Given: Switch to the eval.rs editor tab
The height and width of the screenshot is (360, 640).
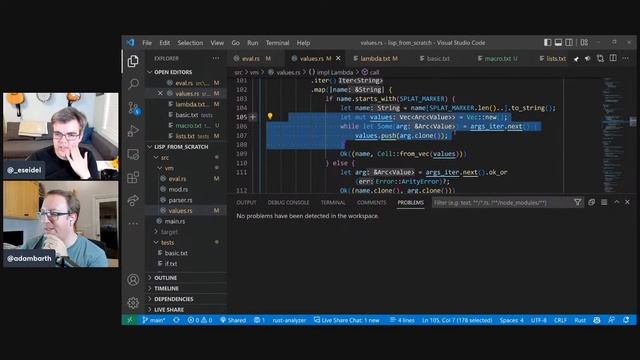Looking at the screenshot, I should 252,59.
